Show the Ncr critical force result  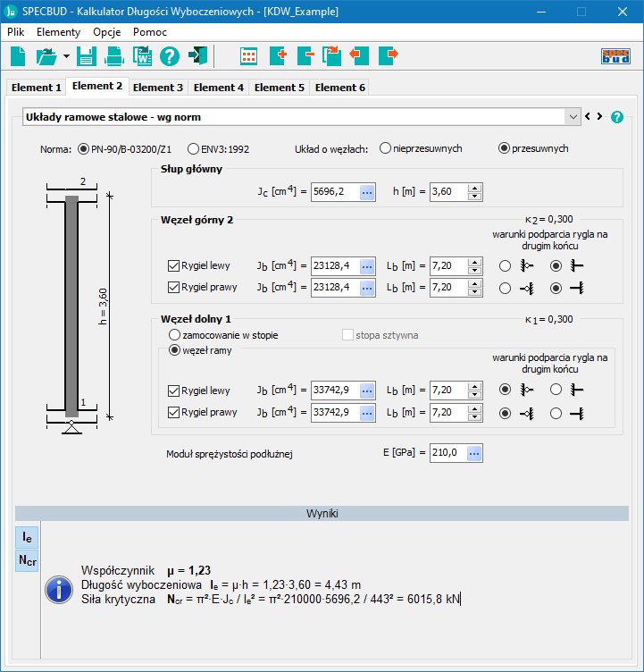click(x=28, y=560)
